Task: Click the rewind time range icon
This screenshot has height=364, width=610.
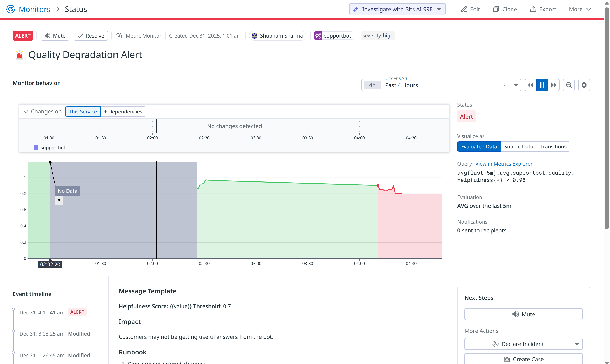Action: [x=530, y=85]
